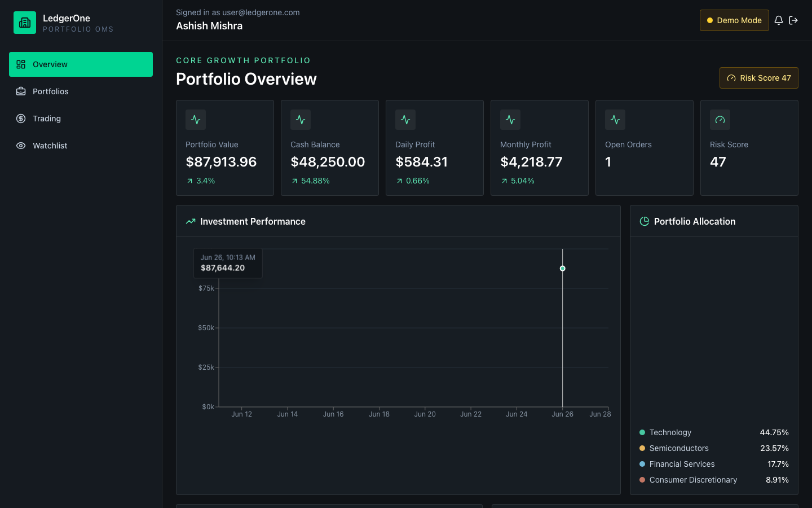
Task: Go to the Trading page
Action: click(81, 119)
